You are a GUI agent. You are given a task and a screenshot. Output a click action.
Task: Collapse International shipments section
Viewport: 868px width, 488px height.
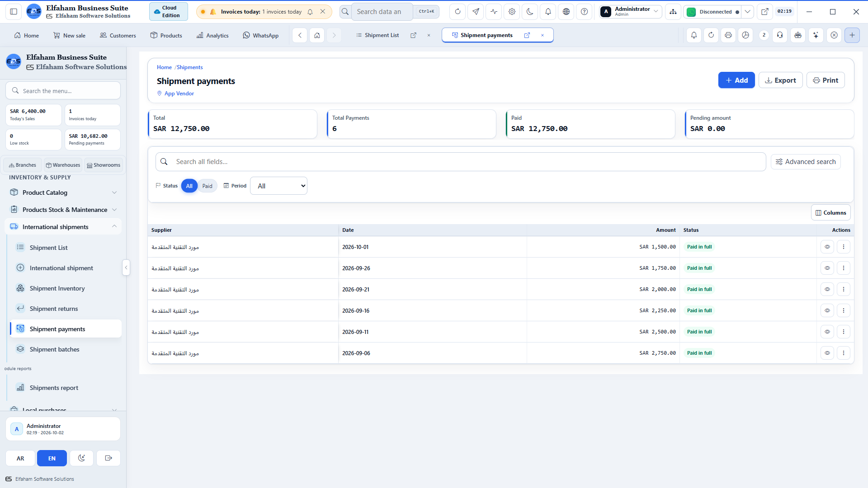(x=63, y=227)
